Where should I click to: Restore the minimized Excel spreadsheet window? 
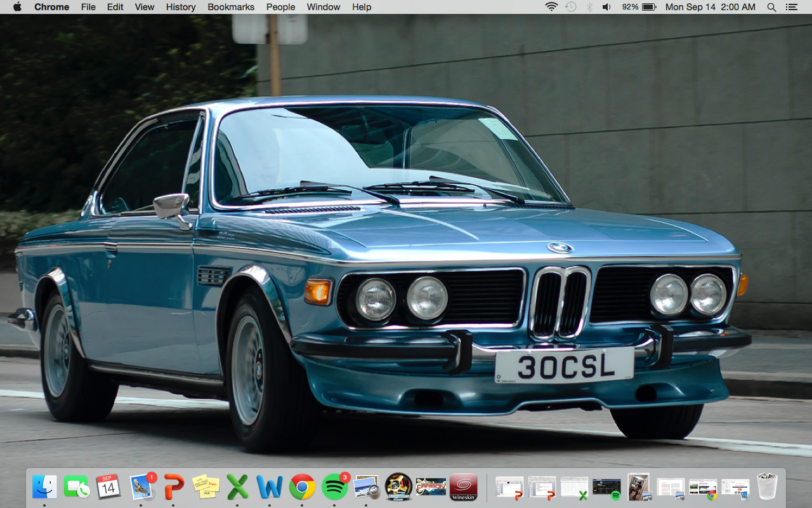[574, 487]
